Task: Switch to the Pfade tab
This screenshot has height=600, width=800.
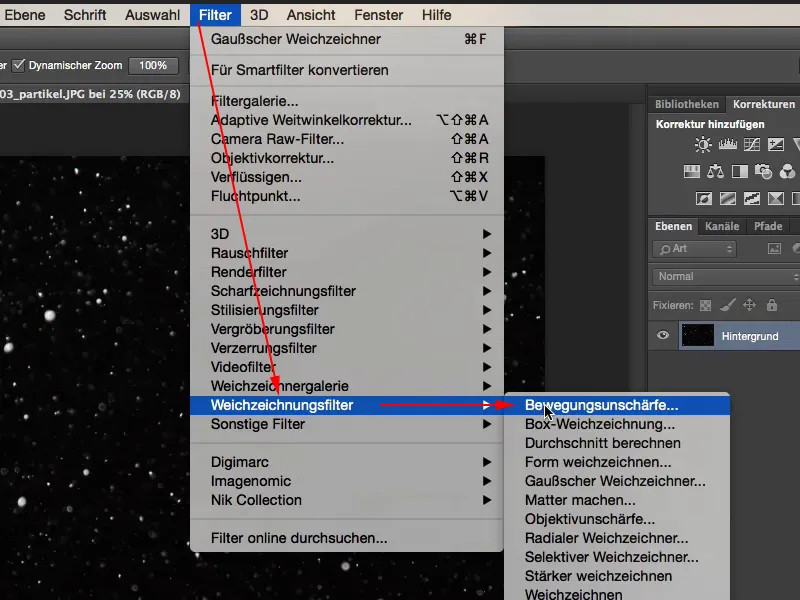Action: [x=768, y=226]
